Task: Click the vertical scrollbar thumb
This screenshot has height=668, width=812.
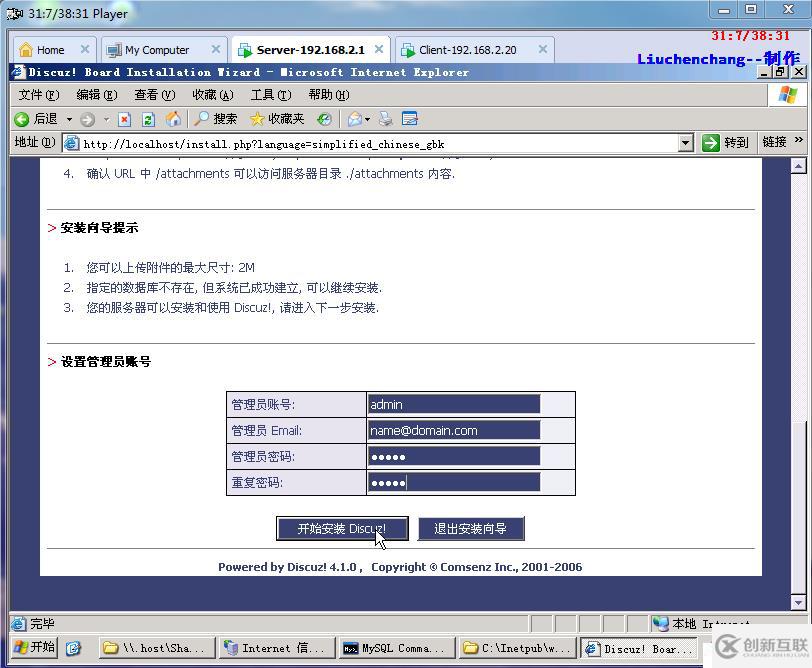Action: [x=799, y=507]
